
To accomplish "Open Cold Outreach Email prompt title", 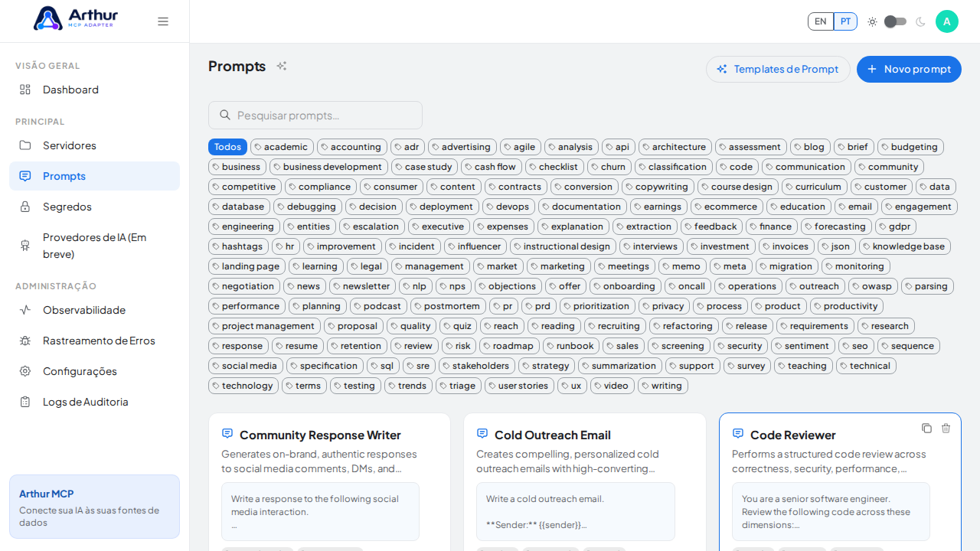I will click(553, 435).
